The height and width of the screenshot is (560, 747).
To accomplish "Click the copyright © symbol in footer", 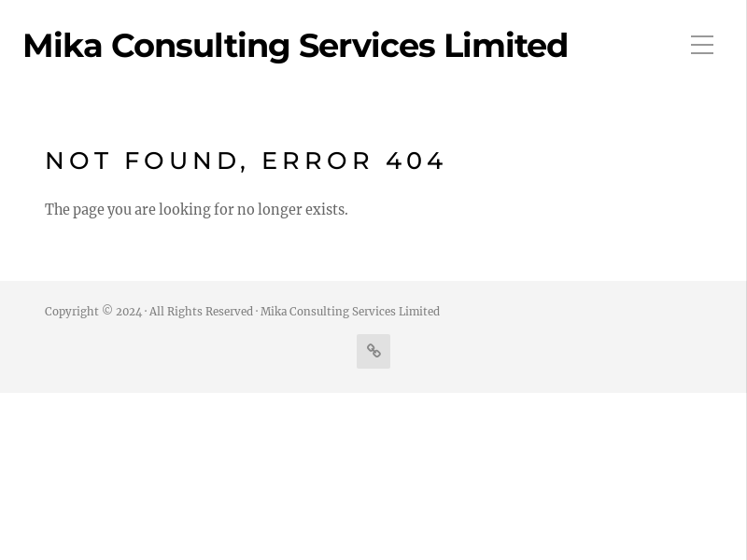I will (x=107, y=311).
